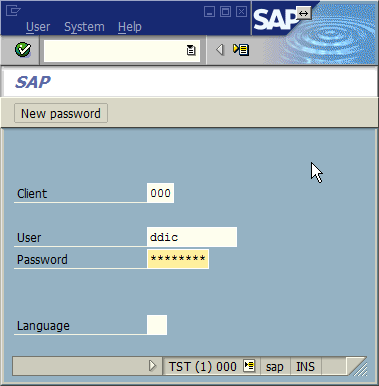
Task: Click the Customize Local Layout icon
Action: pos(241,50)
